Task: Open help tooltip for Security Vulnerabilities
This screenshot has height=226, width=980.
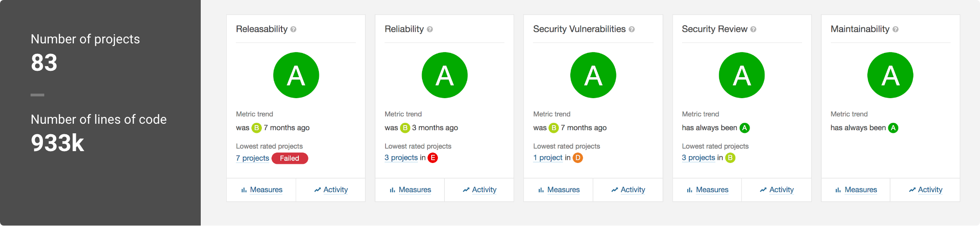Action: (631, 29)
